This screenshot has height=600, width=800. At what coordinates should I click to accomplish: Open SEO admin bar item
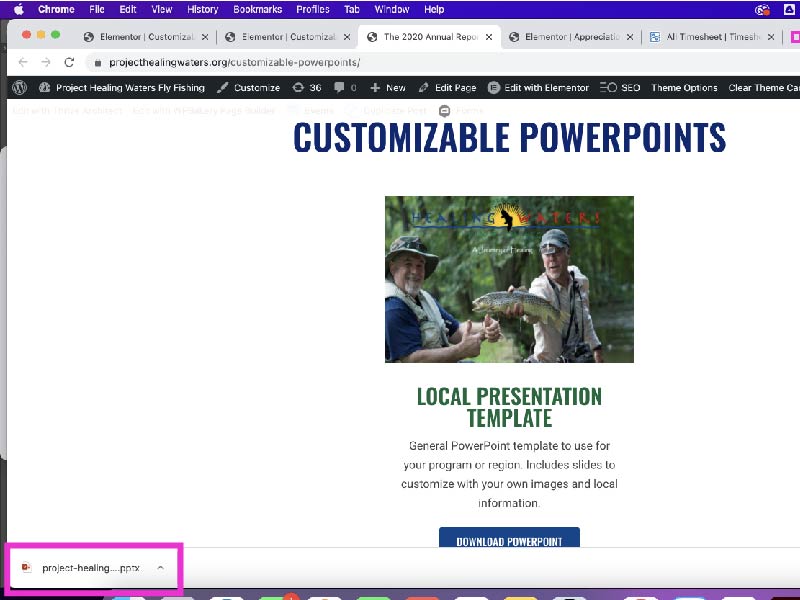(620, 88)
